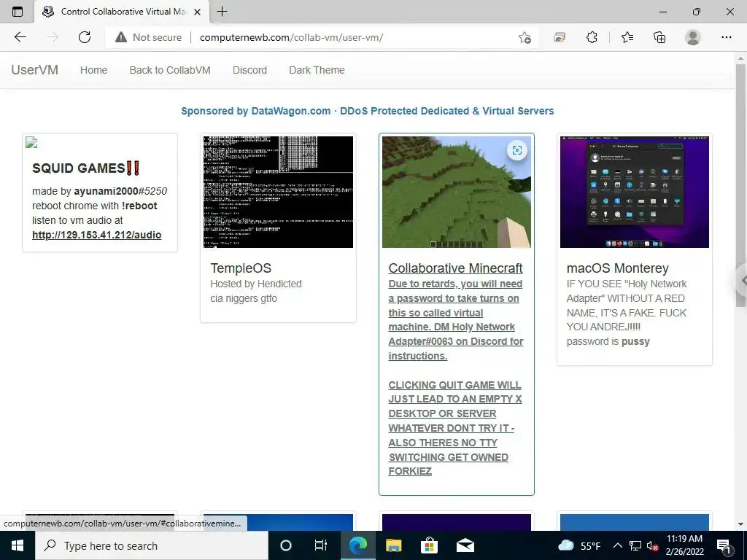This screenshot has height=560, width=747.
Task: Click the TempleOS title text
Action: pos(241,268)
